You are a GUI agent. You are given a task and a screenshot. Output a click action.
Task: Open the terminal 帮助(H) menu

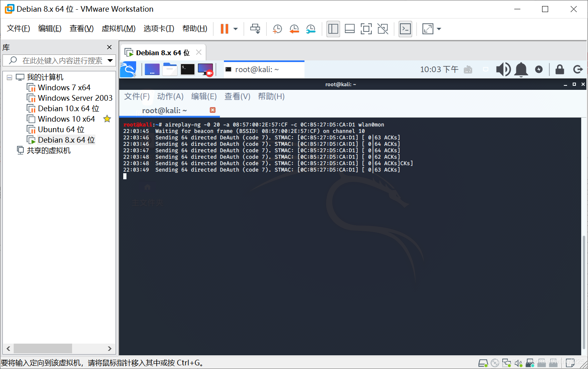click(271, 96)
